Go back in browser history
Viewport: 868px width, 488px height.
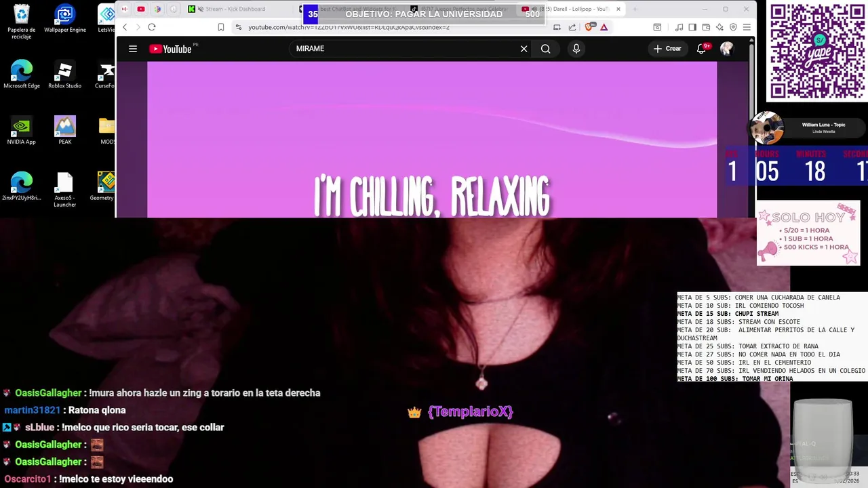click(x=125, y=27)
